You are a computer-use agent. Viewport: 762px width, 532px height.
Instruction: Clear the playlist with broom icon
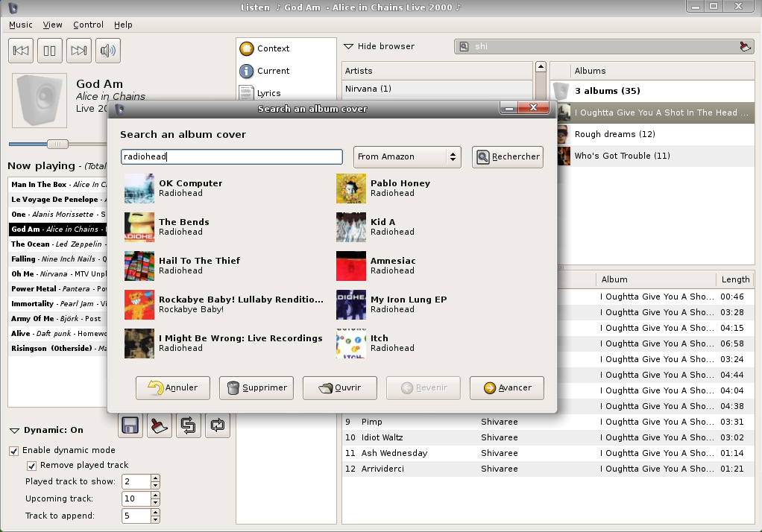160,425
